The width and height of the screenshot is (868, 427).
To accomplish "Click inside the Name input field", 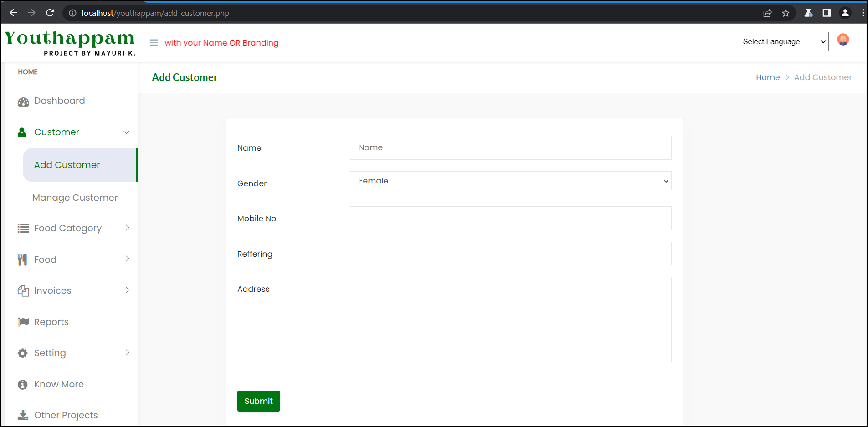I will point(510,147).
